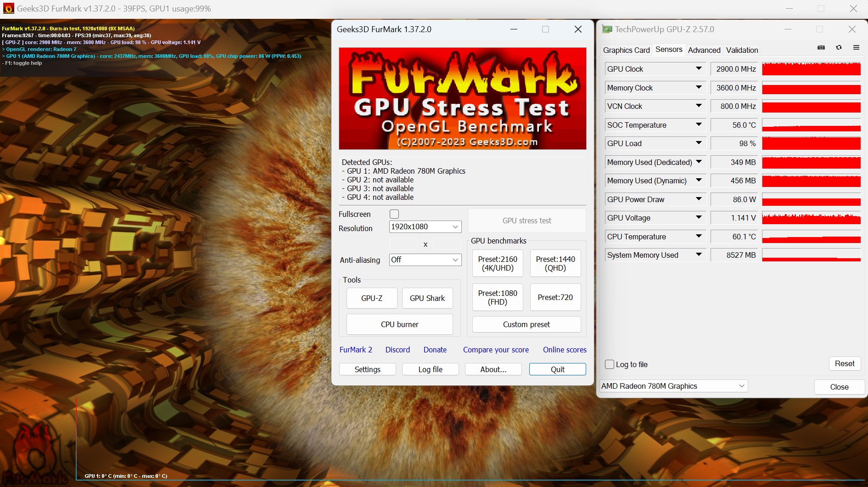The height and width of the screenshot is (487, 868).
Task: Quit FurMark with the Quit button
Action: [x=558, y=369]
